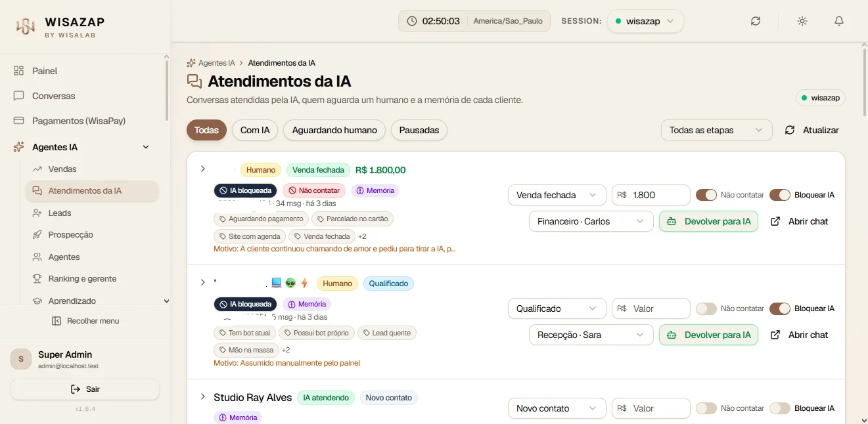This screenshot has width=868, height=424.
Task: Open Recepção · Sara assignee dropdown
Action: (591, 335)
